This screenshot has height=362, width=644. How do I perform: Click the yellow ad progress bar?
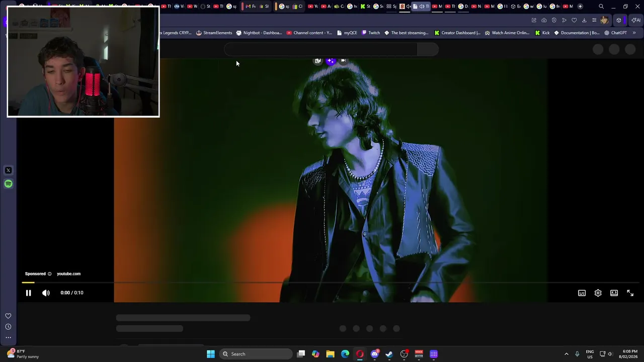coord(28,283)
